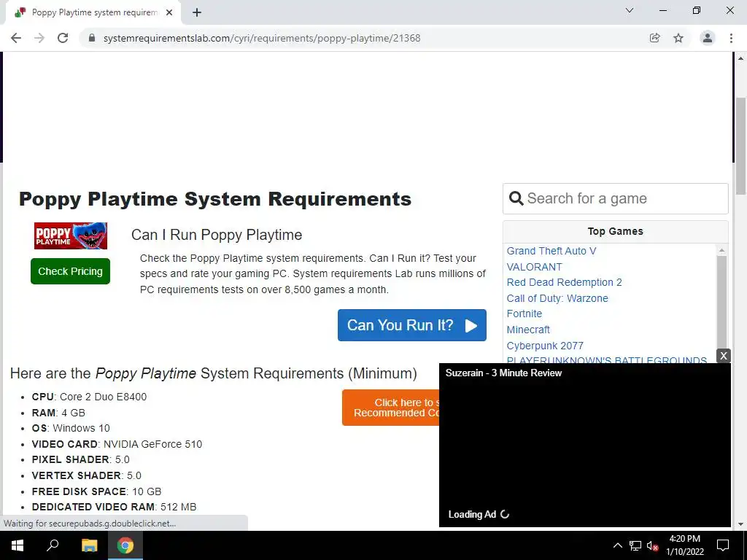Click the green Check Pricing button
747x560 pixels.
pyautogui.click(x=71, y=271)
